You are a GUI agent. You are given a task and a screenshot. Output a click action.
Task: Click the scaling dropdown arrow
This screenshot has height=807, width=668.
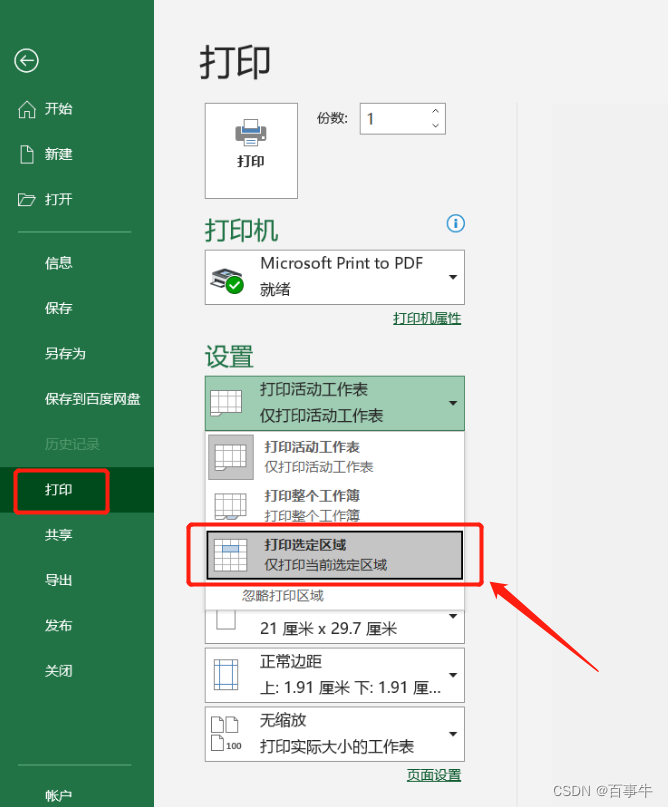[453, 734]
